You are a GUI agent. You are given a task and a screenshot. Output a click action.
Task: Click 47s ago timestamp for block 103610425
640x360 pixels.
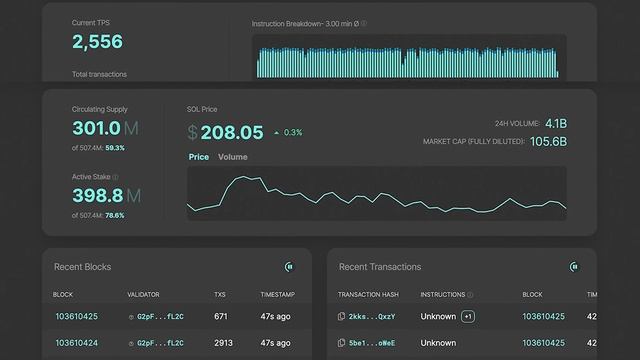(276, 316)
